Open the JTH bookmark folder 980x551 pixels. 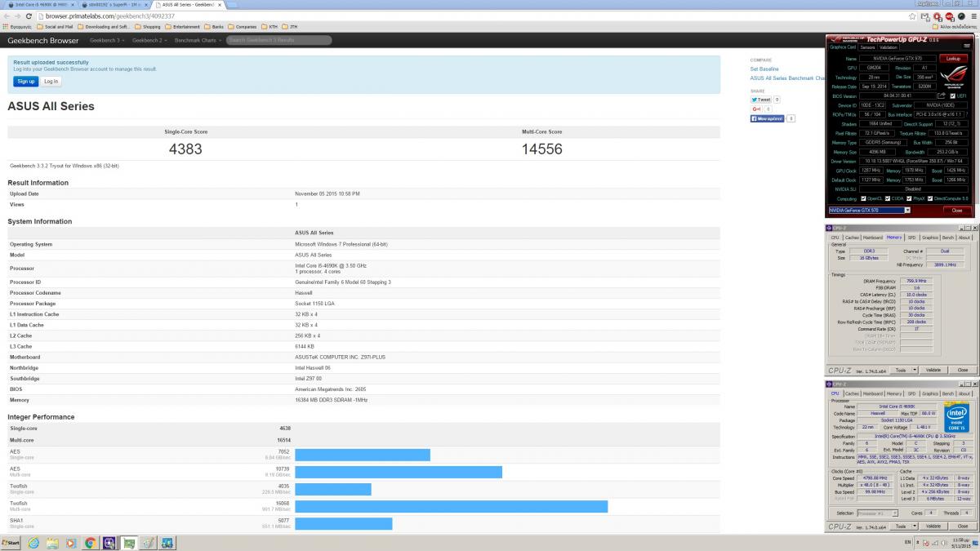(x=290, y=27)
